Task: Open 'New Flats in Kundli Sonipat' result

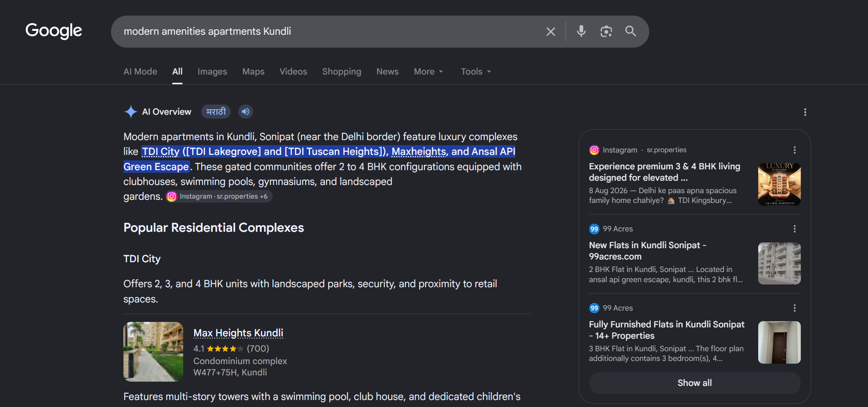Action: point(648,251)
